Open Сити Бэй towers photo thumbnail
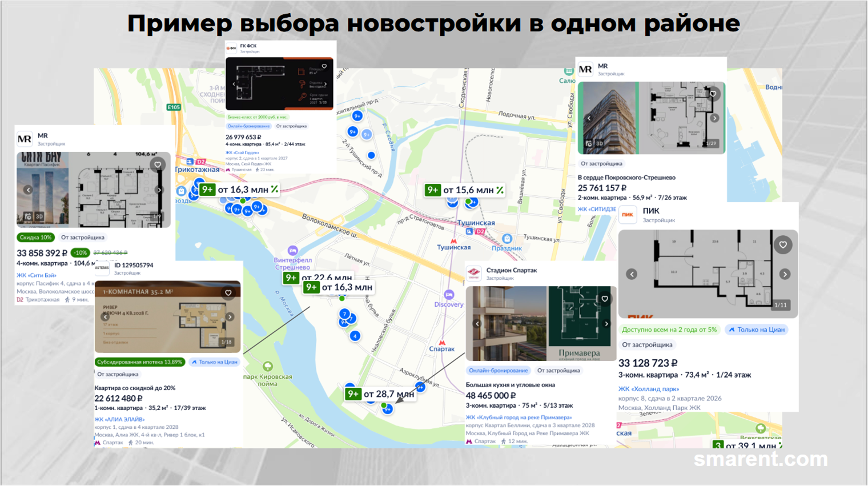 coord(43,188)
